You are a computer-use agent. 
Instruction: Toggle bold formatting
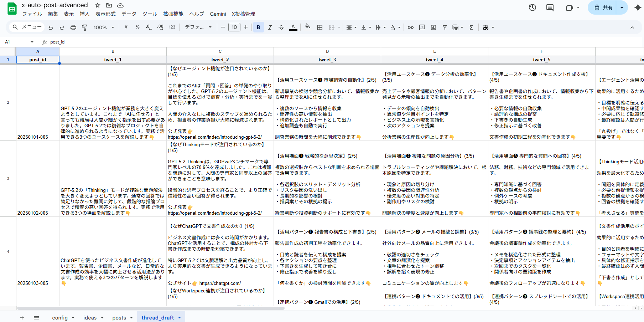258,27
